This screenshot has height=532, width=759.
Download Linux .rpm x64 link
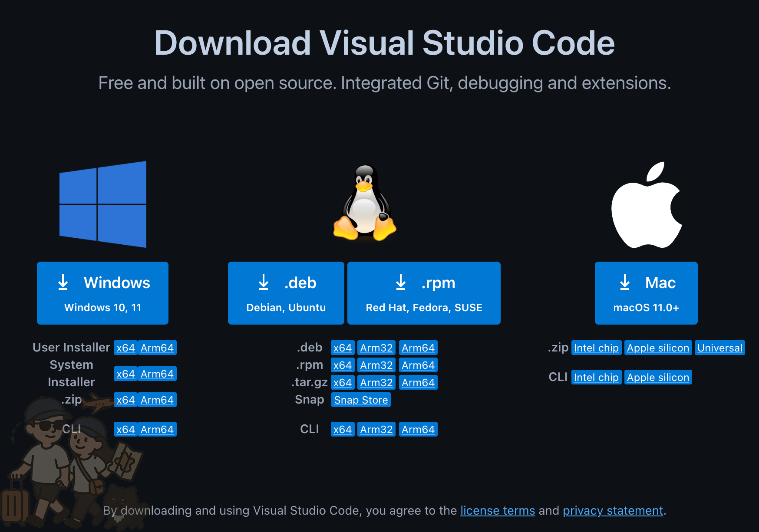pos(343,365)
